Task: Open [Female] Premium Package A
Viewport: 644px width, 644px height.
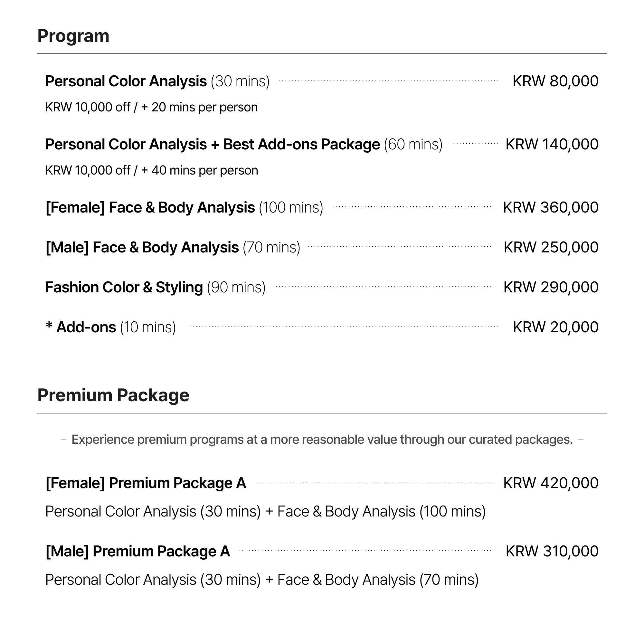Action: coord(146,483)
